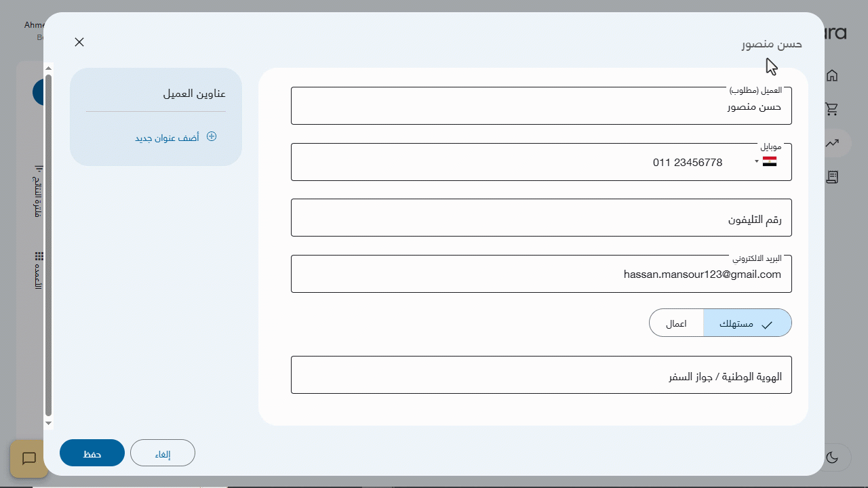Click the vertical scrollbar thumb in dialog

(x=48, y=245)
